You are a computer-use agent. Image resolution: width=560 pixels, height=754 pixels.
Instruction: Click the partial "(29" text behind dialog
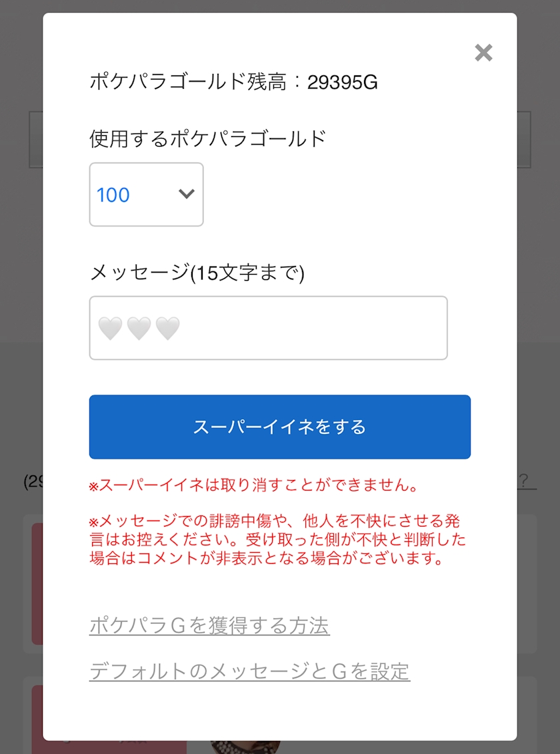pos(33,481)
